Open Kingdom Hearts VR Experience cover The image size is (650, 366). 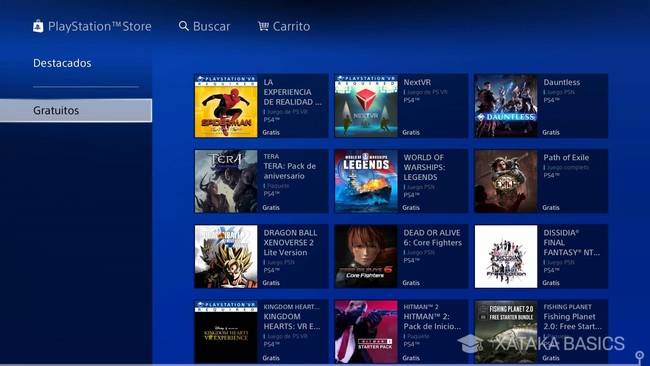[x=226, y=332]
